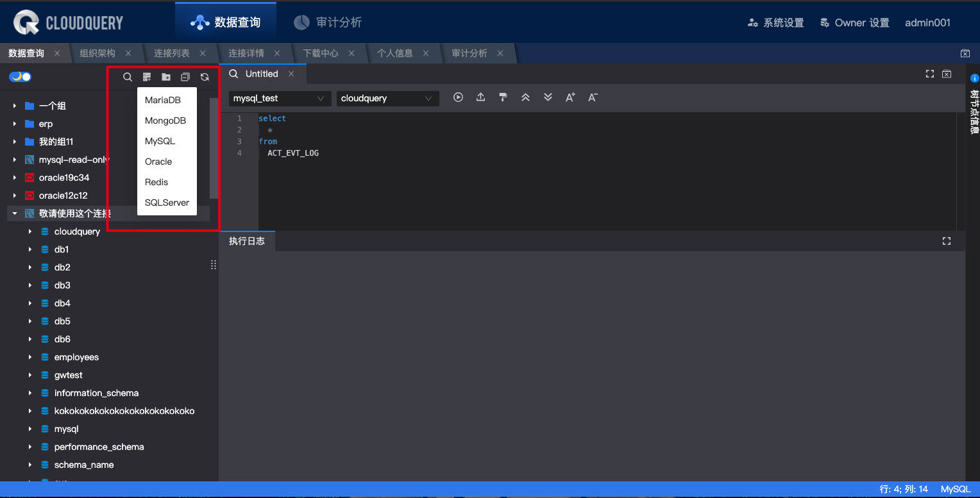Close all query tabs icon near the fullscreen icon
This screenshot has width=980, height=498.
[x=947, y=74]
